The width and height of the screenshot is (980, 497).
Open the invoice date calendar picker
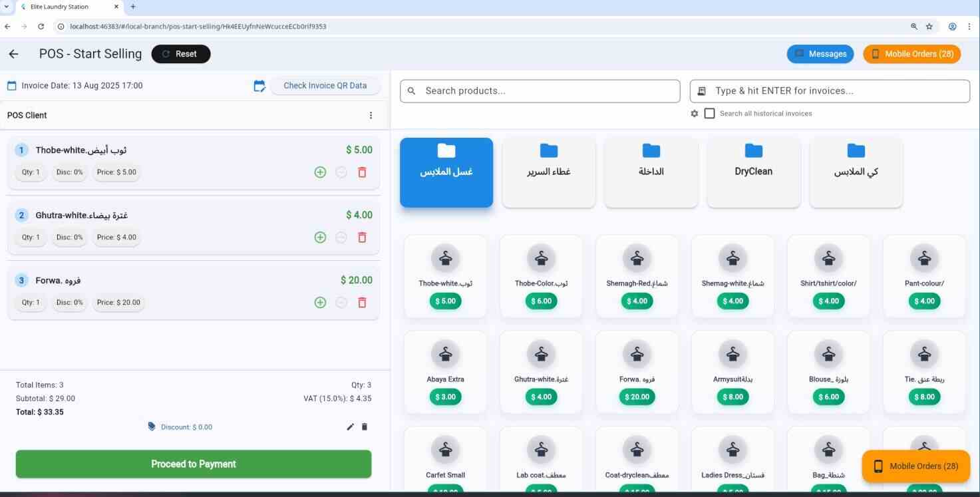(259, 85)
